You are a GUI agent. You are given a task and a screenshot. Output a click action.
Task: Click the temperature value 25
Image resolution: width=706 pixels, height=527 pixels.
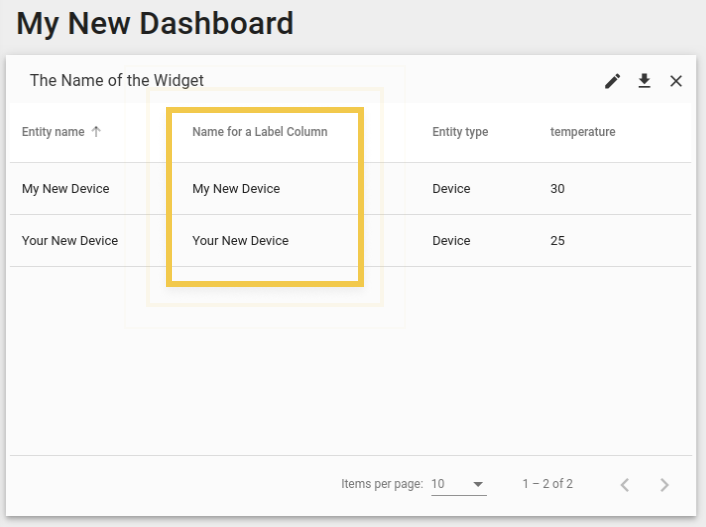[x=557, y=241]
